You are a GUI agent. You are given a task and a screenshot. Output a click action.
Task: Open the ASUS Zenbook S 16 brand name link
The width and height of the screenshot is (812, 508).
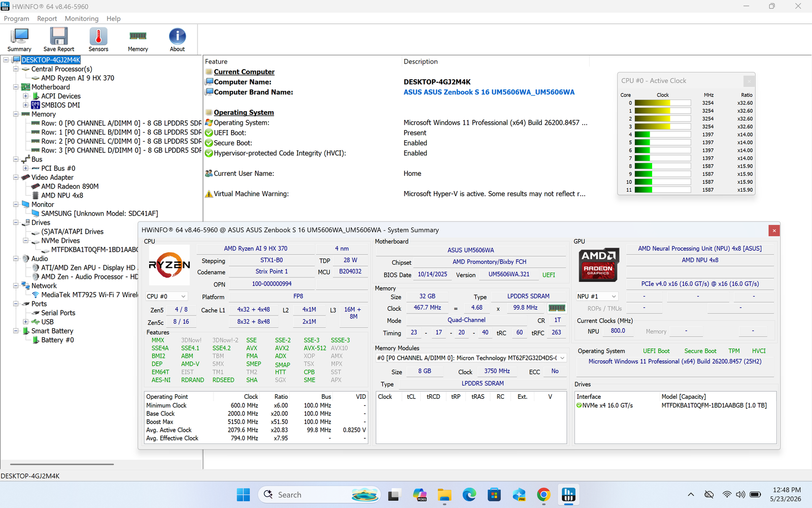(489, 92)
